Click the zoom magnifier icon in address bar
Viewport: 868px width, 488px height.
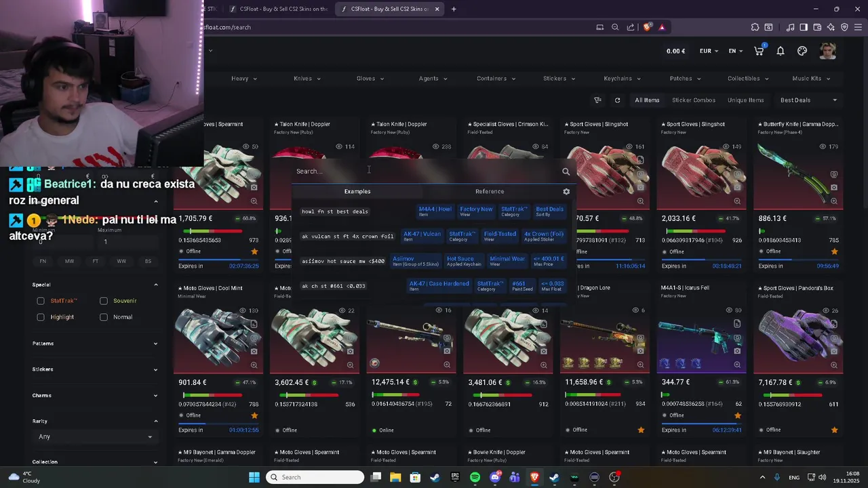pyautogui.click(x=615, y=27)
